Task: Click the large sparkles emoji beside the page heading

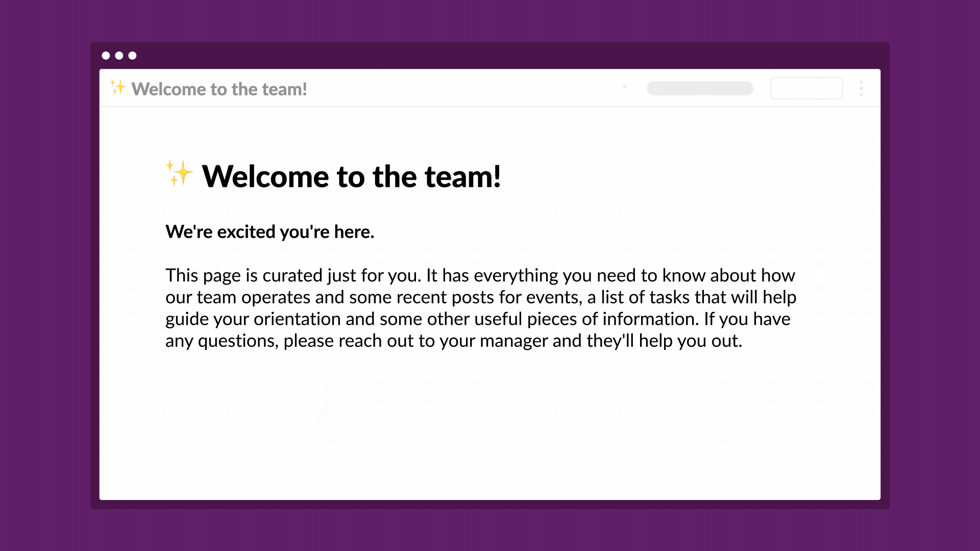Action: 179,173
